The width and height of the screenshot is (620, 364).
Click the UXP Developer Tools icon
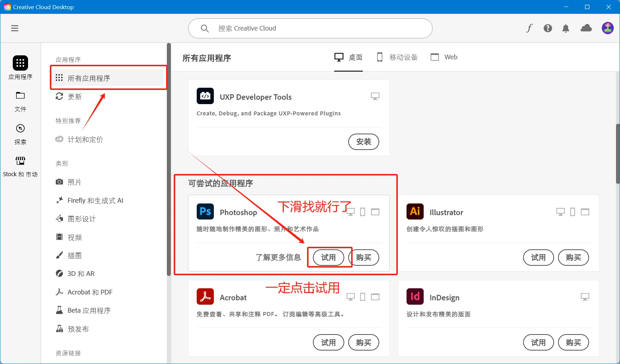(x=205, y=96)
